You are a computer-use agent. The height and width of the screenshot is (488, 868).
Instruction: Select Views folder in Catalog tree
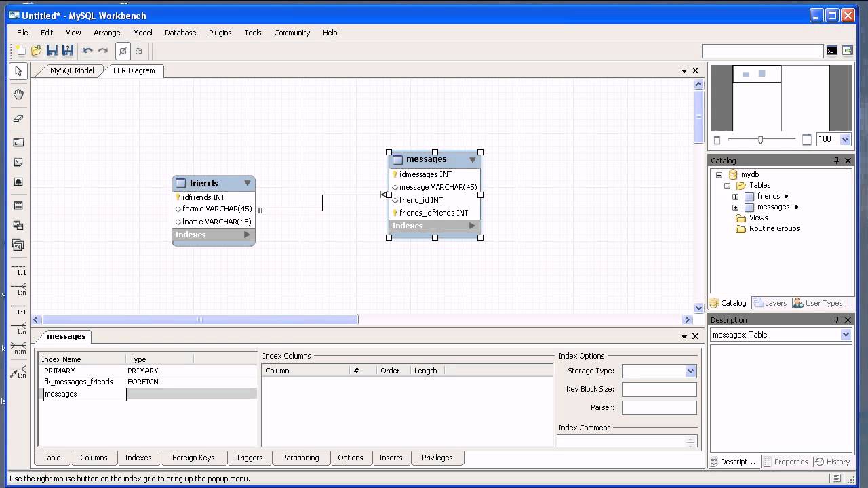point(758,218)
